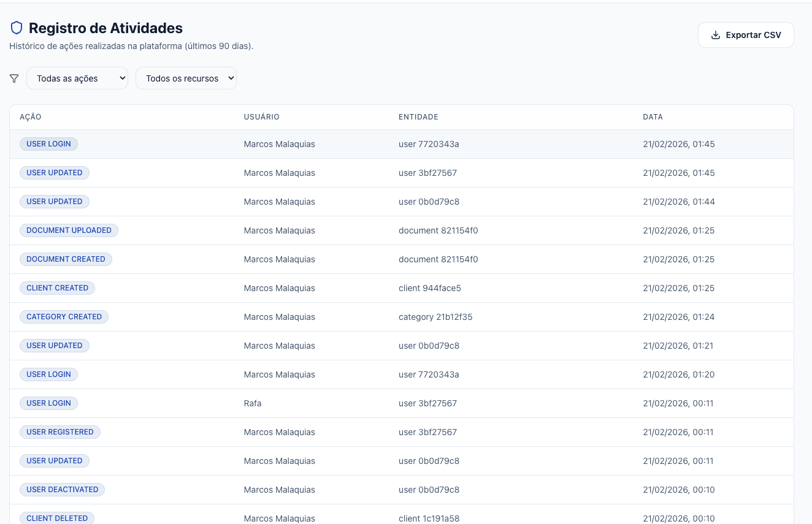Click the shield icon beside Registro de Atividades
The image size is (812, 524).
tap(17, 28)
